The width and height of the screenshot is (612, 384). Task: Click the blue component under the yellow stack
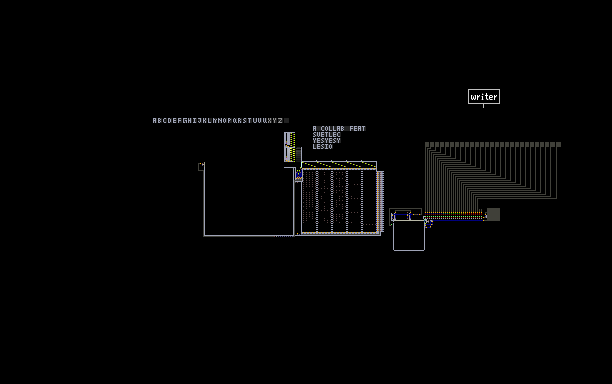point(299,175)
